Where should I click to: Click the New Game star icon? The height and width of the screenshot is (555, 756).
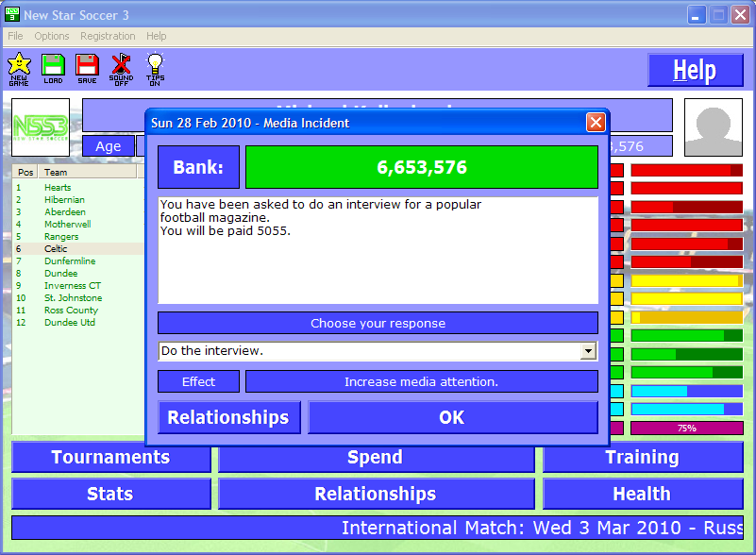(x=19, y=69)
